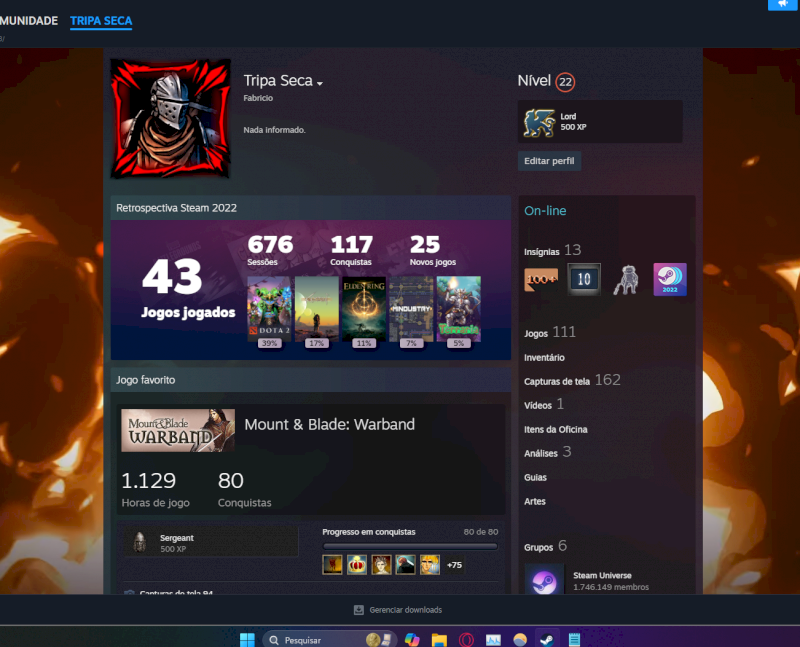Switch to the TRIPA SECA tab
800x647 pixels.
coord(101,21)
